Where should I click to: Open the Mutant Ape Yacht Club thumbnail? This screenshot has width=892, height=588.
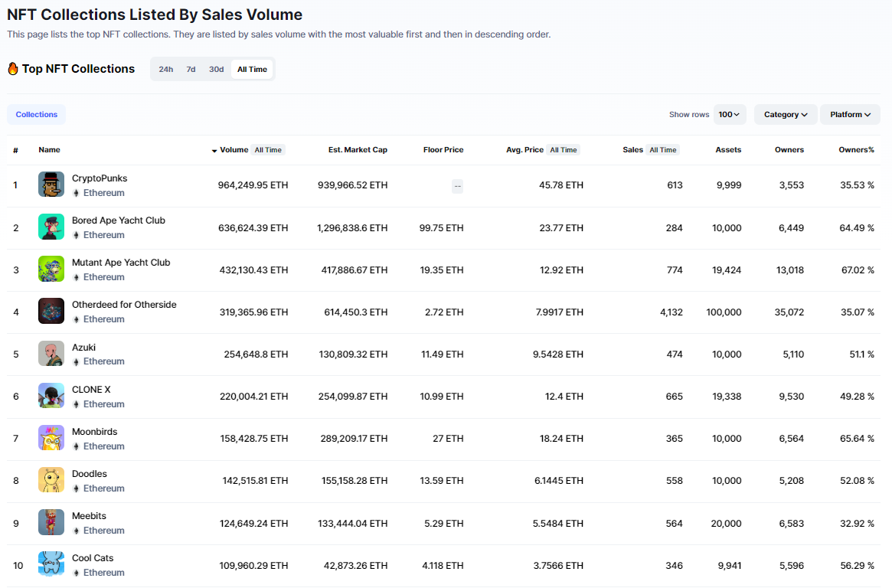(x=51, y=269)
